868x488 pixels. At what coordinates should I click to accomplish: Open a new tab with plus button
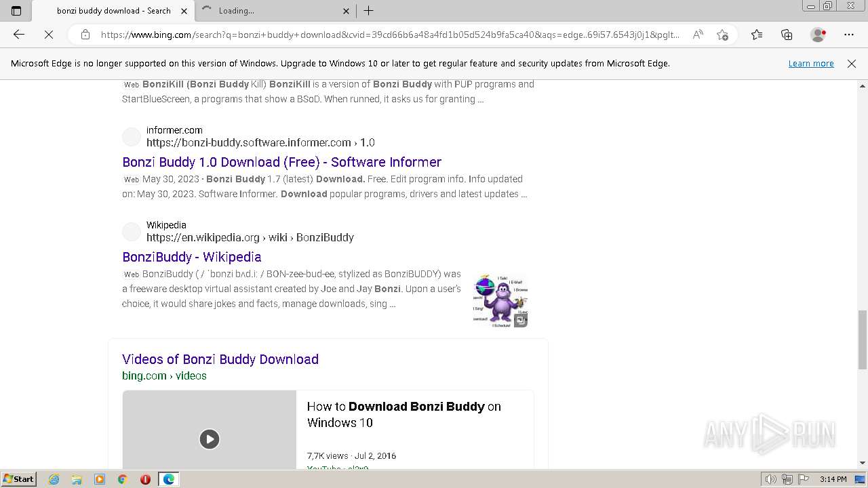click(368, 11)
